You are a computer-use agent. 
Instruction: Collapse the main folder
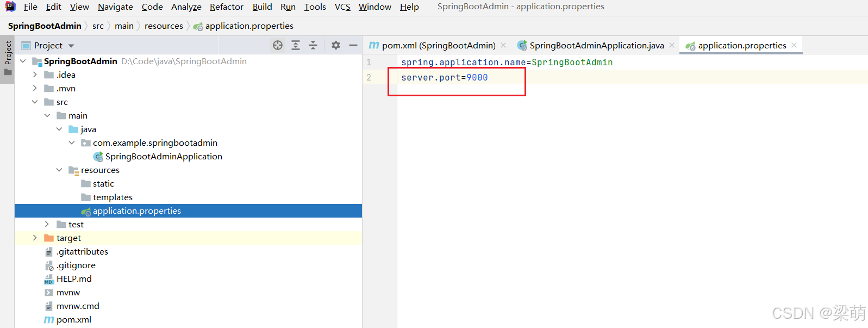[x=47, y=115]
